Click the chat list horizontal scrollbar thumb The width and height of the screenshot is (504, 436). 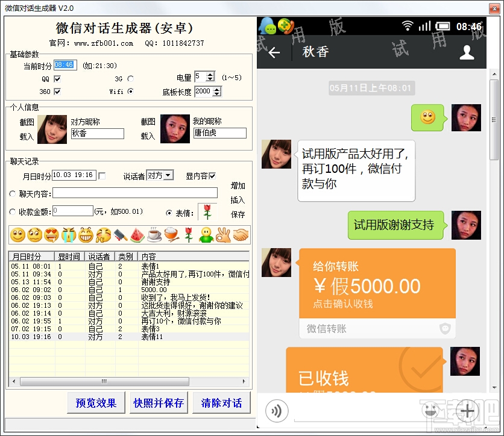(104, 381)
